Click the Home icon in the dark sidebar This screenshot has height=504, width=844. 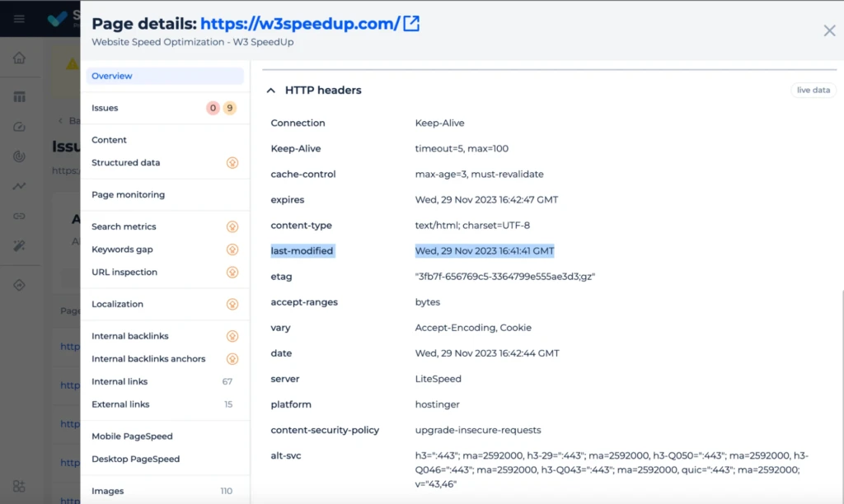point(21,58)
